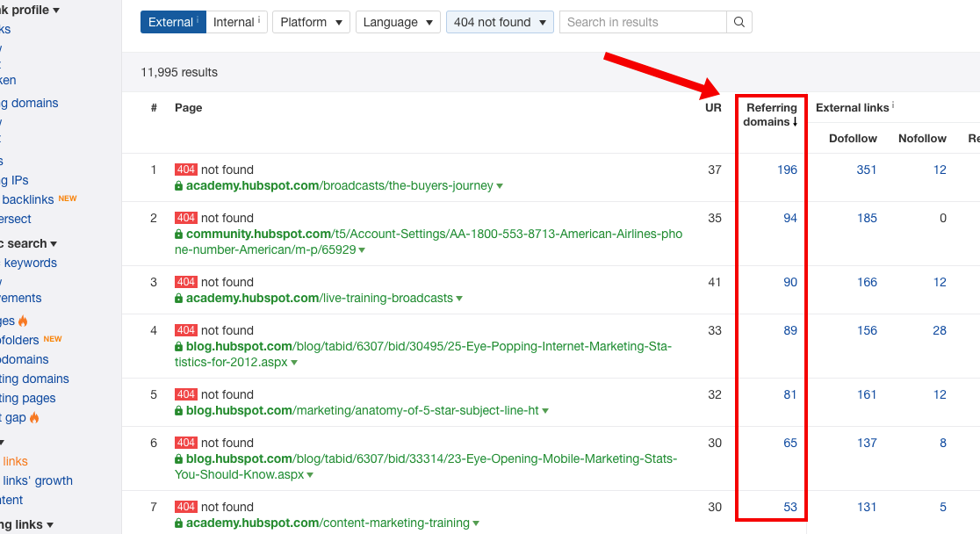Sort by the UR column header
Screen dimensions: 980x534
[x=713, y=107]
